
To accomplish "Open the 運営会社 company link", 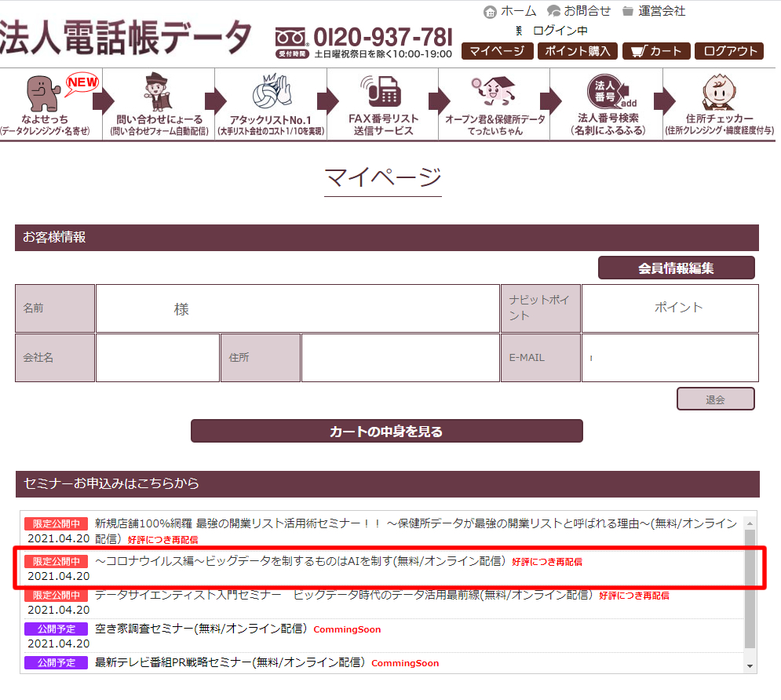I will (x=654, y=11).
